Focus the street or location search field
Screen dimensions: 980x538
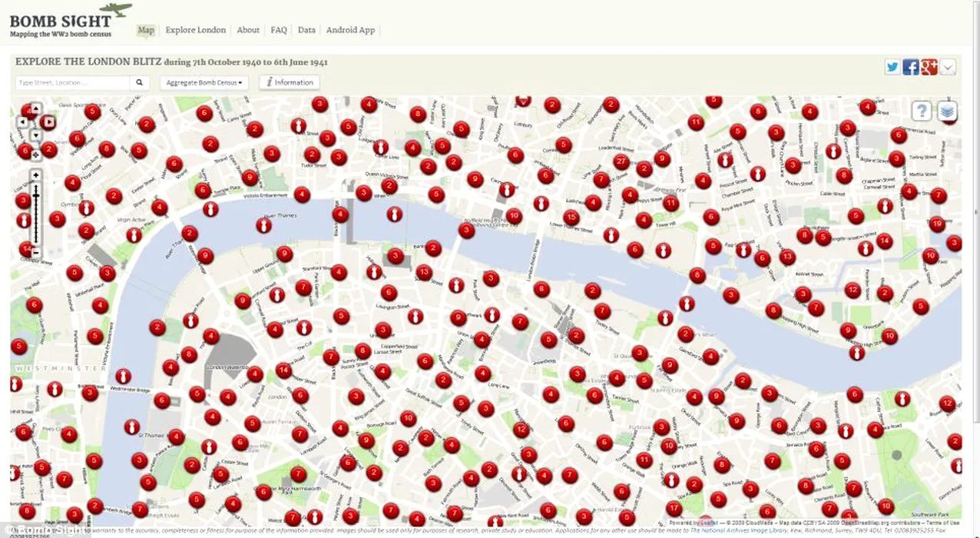[x=72, y=82]
